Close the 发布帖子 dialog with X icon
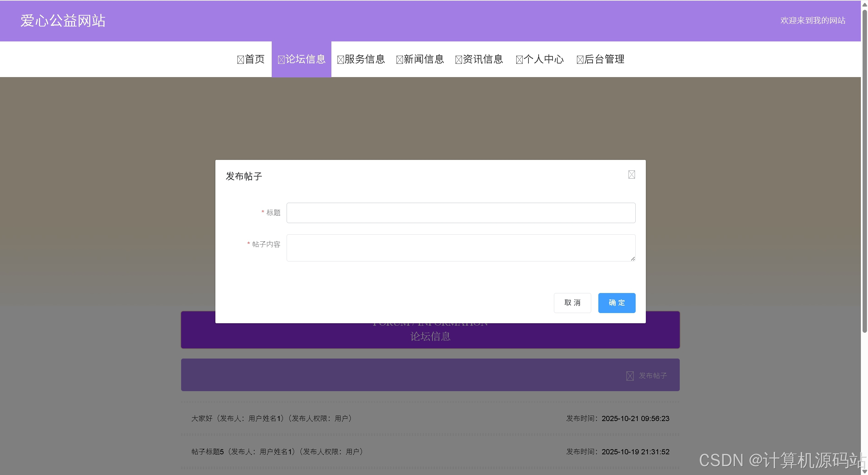This screenshot has height=475, width=868. (631, 175)
